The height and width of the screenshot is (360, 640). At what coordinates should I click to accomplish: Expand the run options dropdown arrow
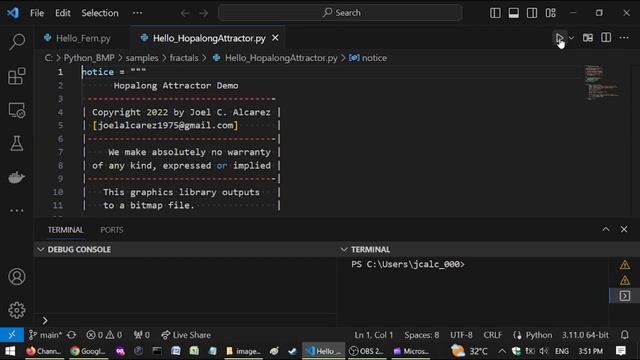[571, 38]
